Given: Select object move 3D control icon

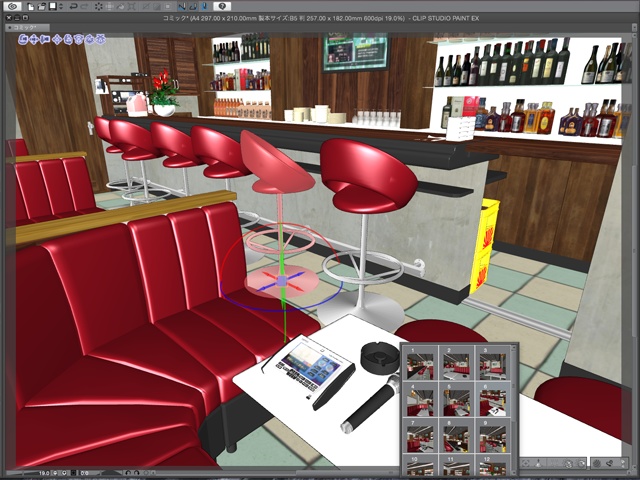Looking at the screenshot, I should [57, 39].
